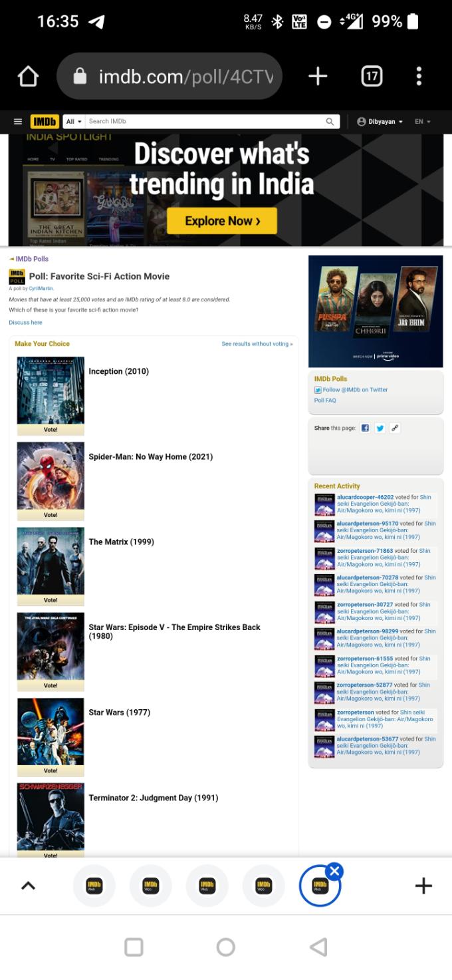Open the Dibyayan account dropdown
The image size is (452, 980).
(380, 122)
